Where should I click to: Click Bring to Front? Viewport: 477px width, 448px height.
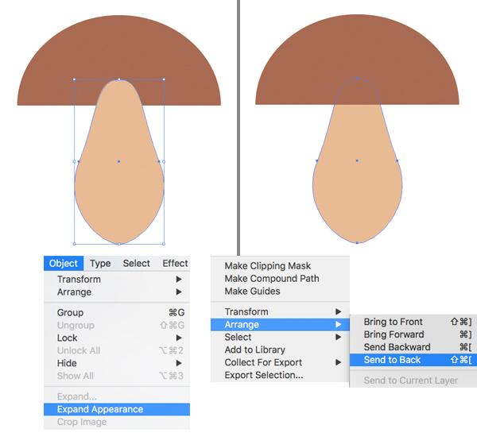[393, 322]
